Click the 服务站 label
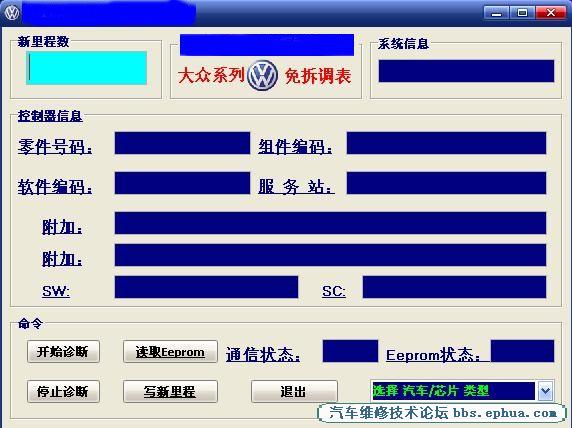Image resolution: width=572 pixels, height=428 pixels. (296, 186)
